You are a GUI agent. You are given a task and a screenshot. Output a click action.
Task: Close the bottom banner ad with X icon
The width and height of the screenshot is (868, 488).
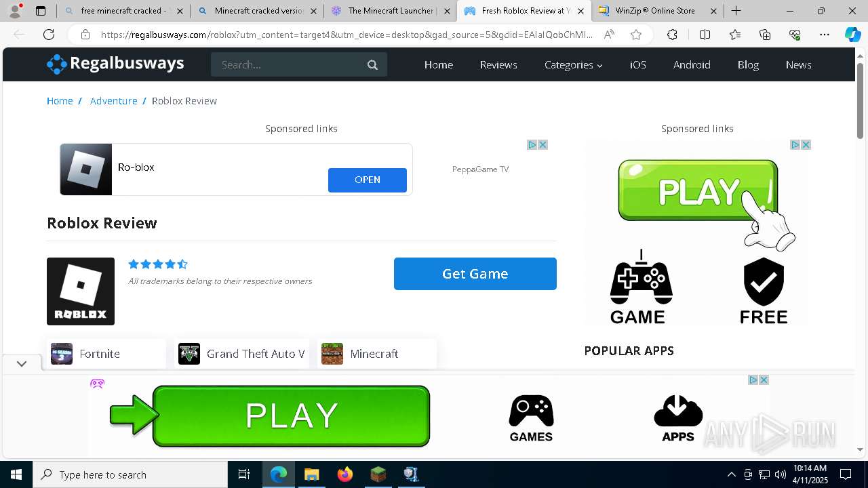click(764, 380)
